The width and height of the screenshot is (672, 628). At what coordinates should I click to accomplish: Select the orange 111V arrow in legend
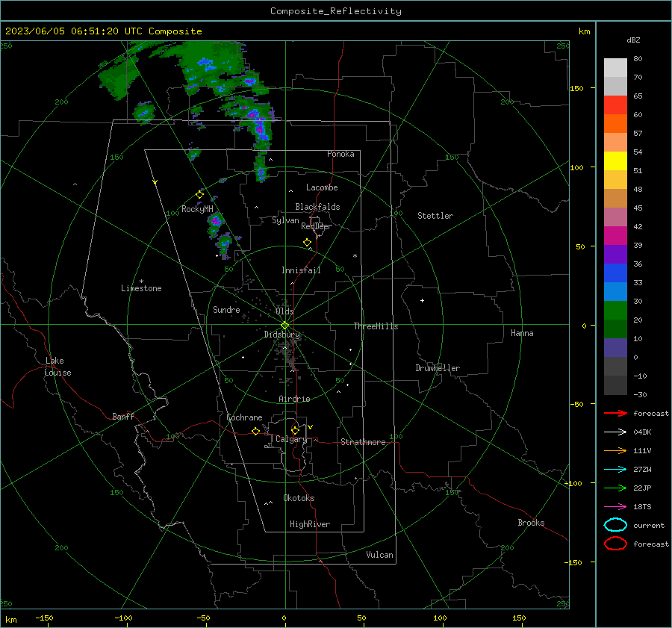point(615,450)
